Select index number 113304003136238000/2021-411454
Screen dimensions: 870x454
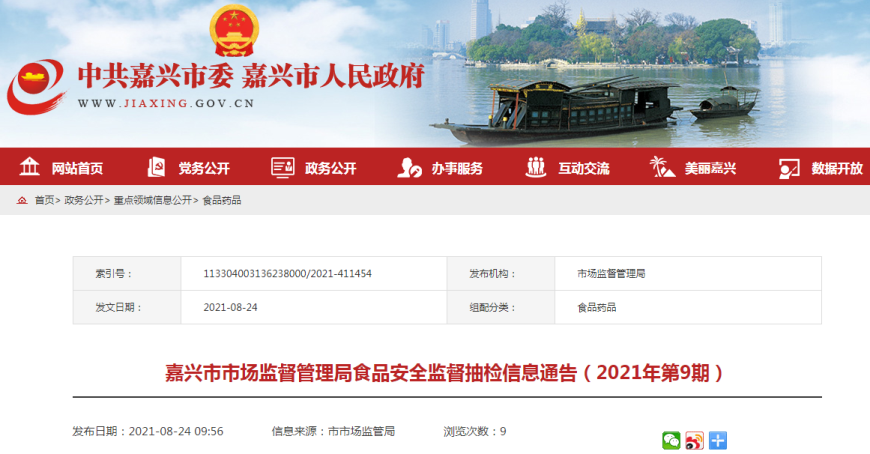click(x=287, y=274)
